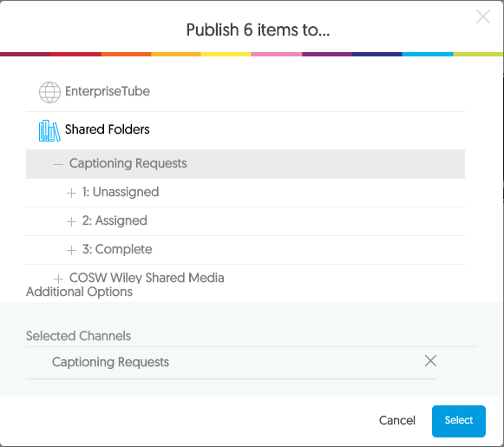
Task: Pick COSW Wiley Shared Media folder name
Action: [147, 278]
